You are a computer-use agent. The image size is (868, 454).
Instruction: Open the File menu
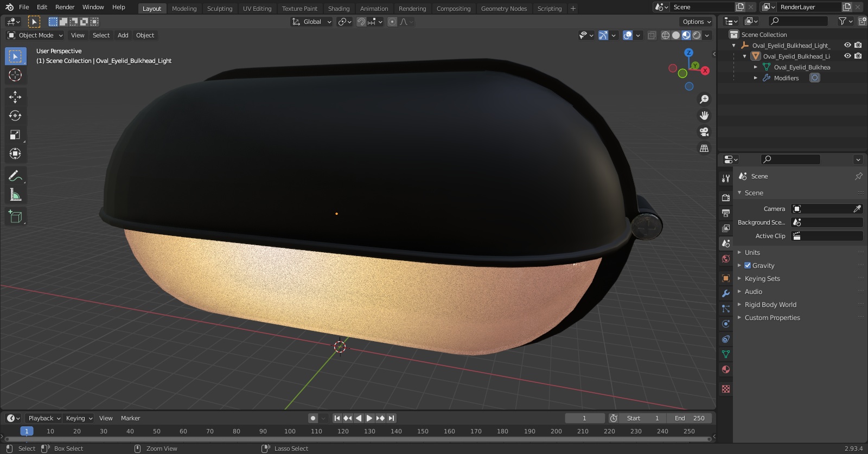point(24,7)
